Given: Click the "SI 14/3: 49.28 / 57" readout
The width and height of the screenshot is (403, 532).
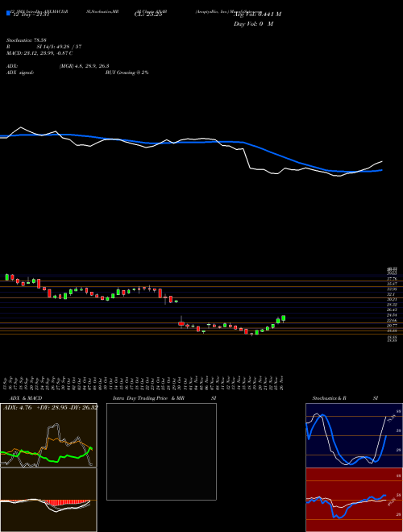Looking at the screenshot, I should tap(60, 47).
